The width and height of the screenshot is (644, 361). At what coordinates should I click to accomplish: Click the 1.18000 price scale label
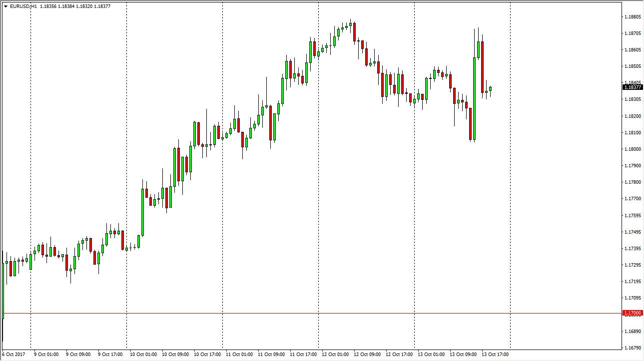click(x=633, y=149)
